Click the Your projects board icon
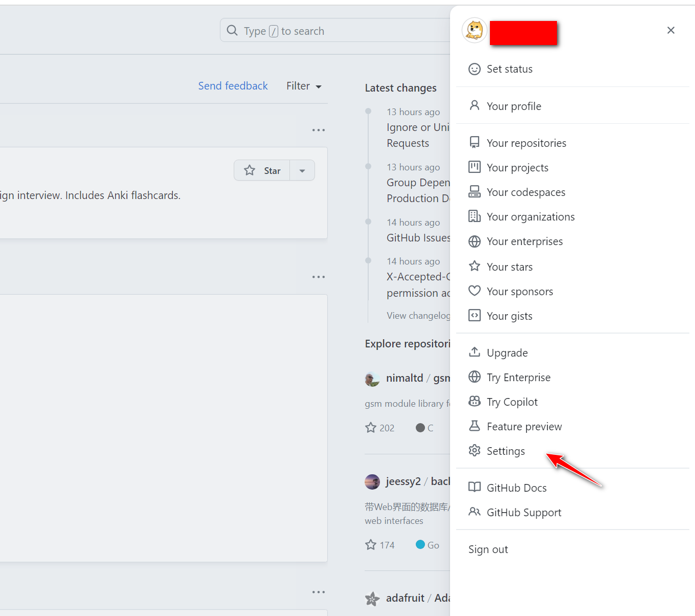Viewport: 695px width, 616px height. coord(475,167)
